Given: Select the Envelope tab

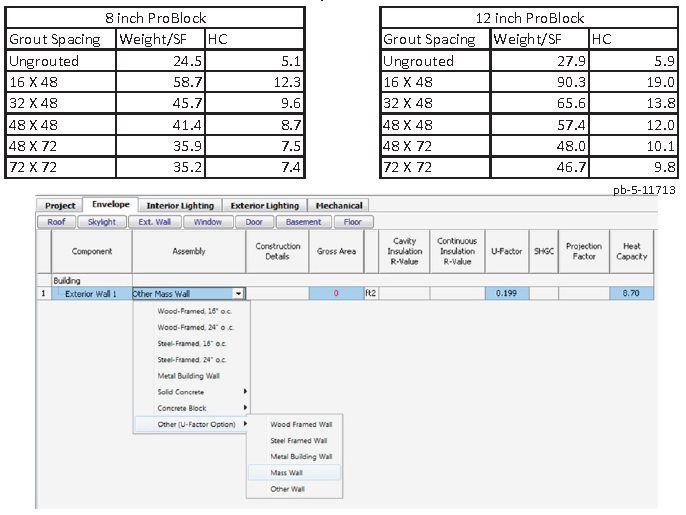Looking at the screenshot, I should [111, 204].
